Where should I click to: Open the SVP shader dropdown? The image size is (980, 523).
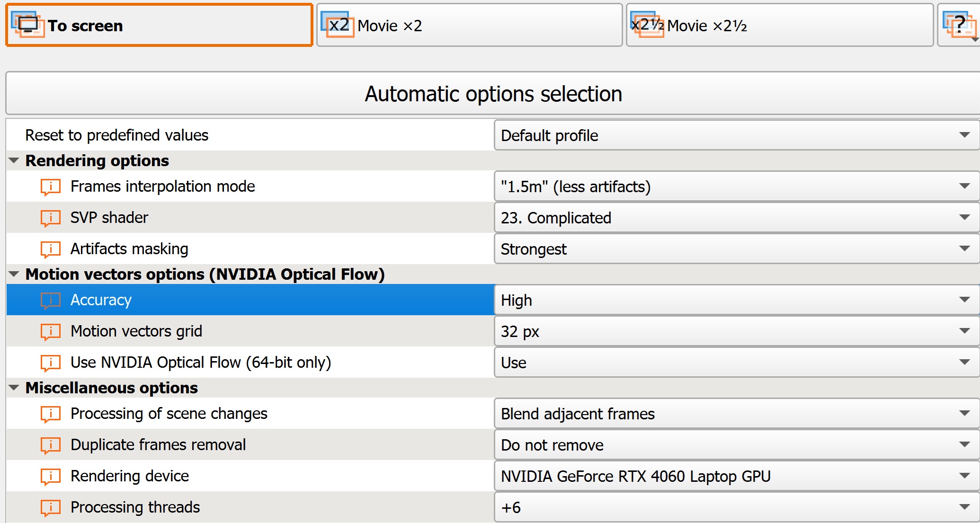coord(736,218)
